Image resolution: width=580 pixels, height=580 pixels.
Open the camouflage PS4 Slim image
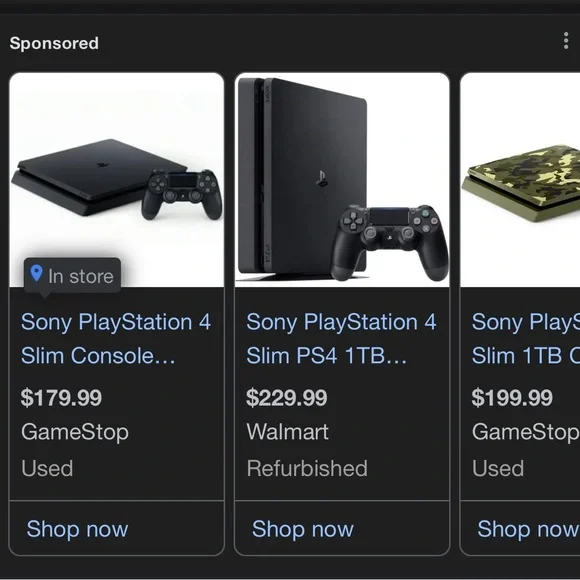[x=520, y=180]
